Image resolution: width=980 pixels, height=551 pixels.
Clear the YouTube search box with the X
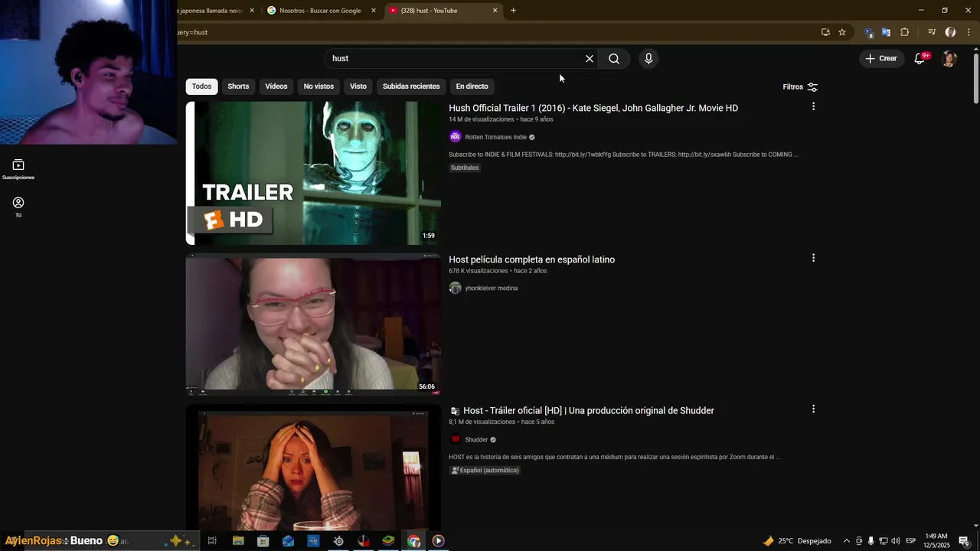coord(590,59)
